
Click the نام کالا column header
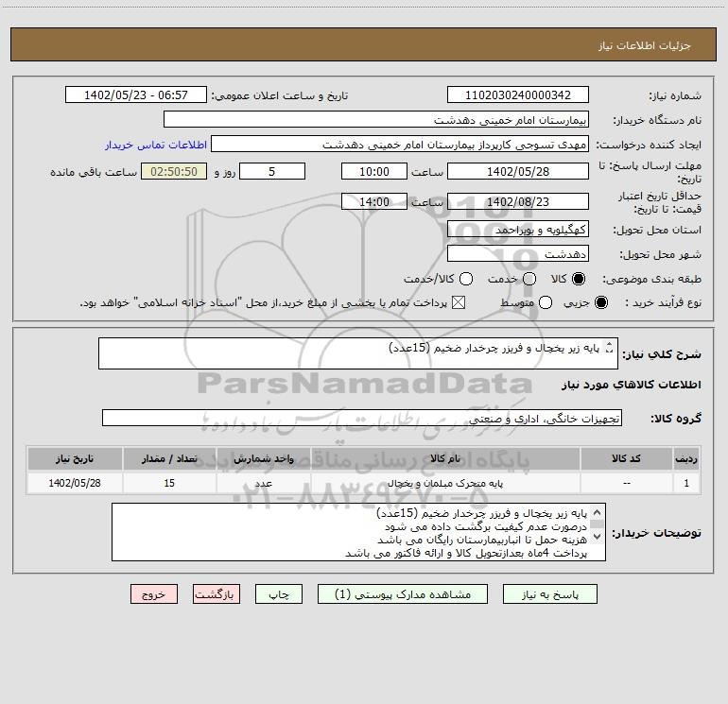pos(445,458)
